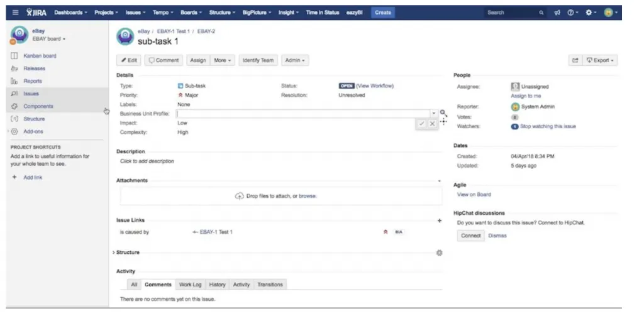Switch to the All activity tab
This screenshot has width=644, height=321.
point(134,285)
